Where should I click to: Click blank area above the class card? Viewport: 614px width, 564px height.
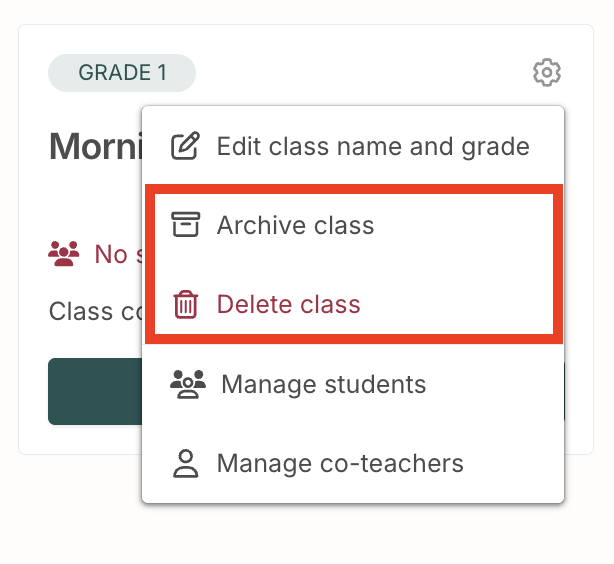pos(305,11)
